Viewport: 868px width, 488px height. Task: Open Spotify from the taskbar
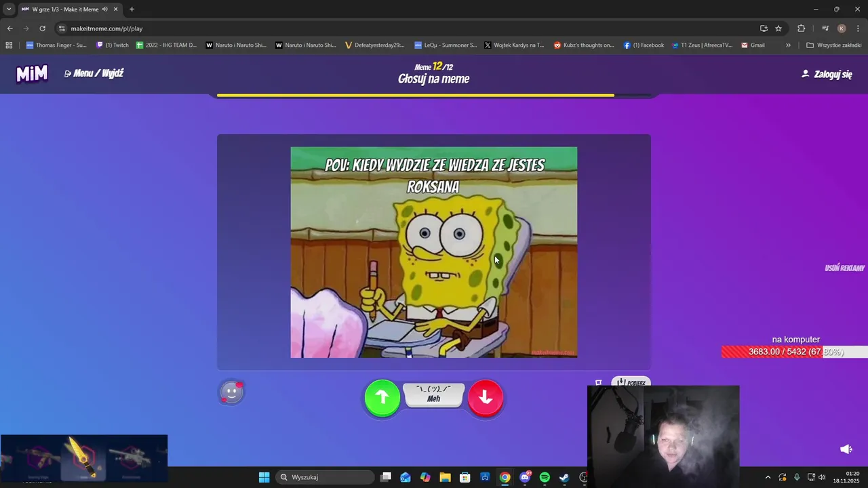tap(545, 477)
